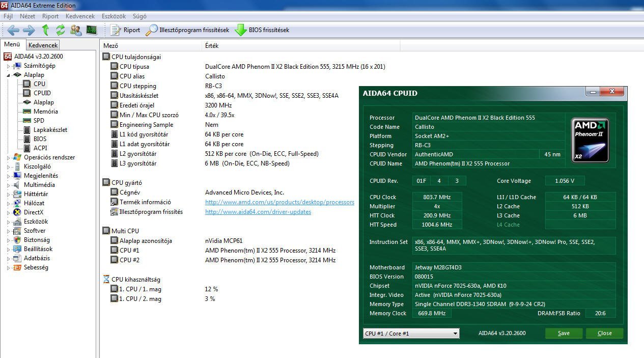Screen dimensions: 644x358
Task: Click the Illesztőprogram frissítés row icon
Action: (x=115, y=212)
